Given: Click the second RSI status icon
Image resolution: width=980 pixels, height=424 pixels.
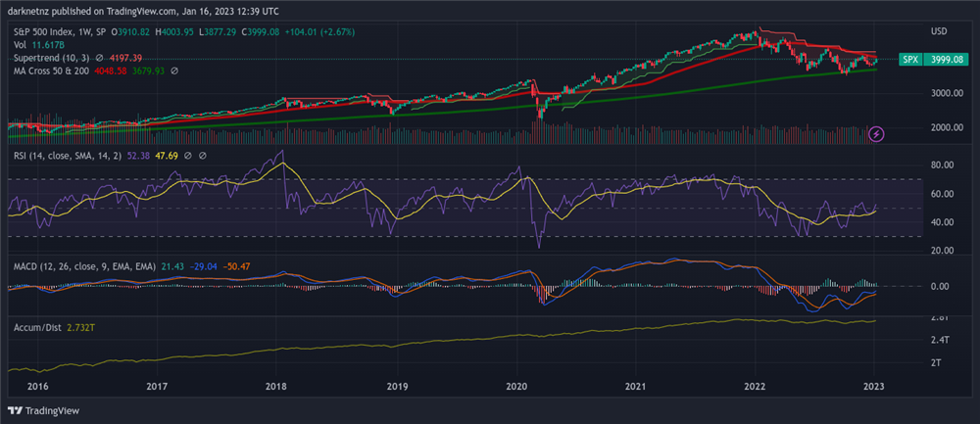Looking at the screenshot, I should pos(202,155).
